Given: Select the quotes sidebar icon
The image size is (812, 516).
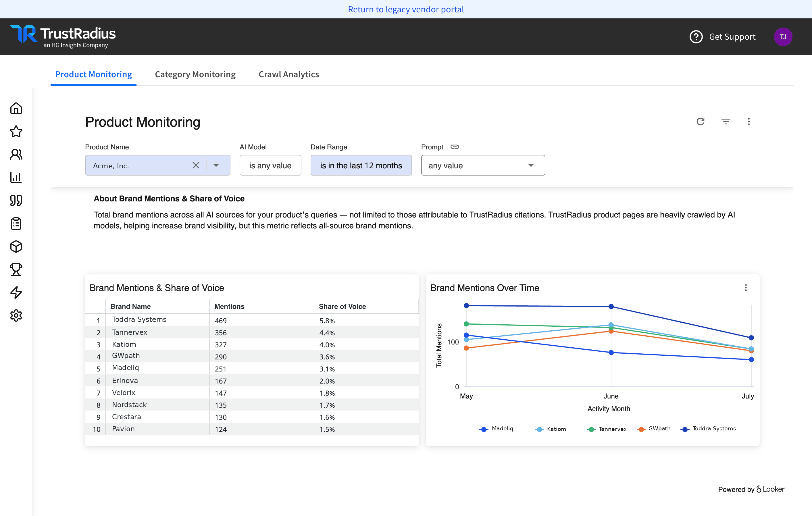Looking at the screenshot, I should (x=16, y=200).
